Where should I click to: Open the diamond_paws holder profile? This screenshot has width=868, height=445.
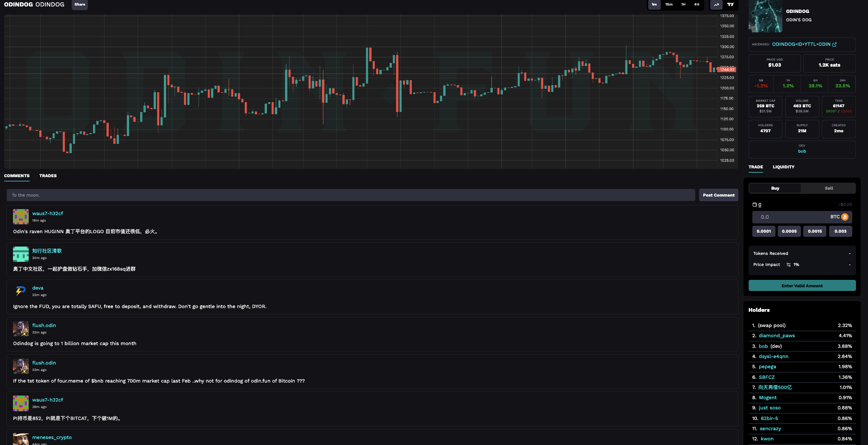(776, 336)
